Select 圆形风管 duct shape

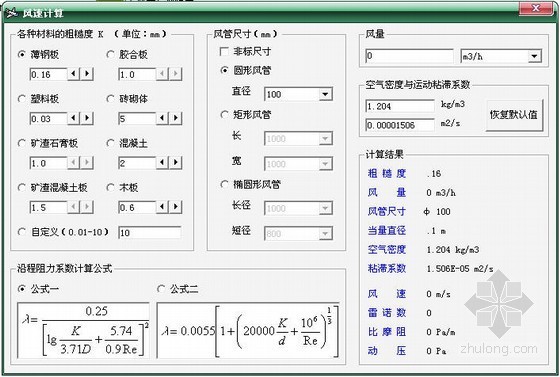[224, 70]
